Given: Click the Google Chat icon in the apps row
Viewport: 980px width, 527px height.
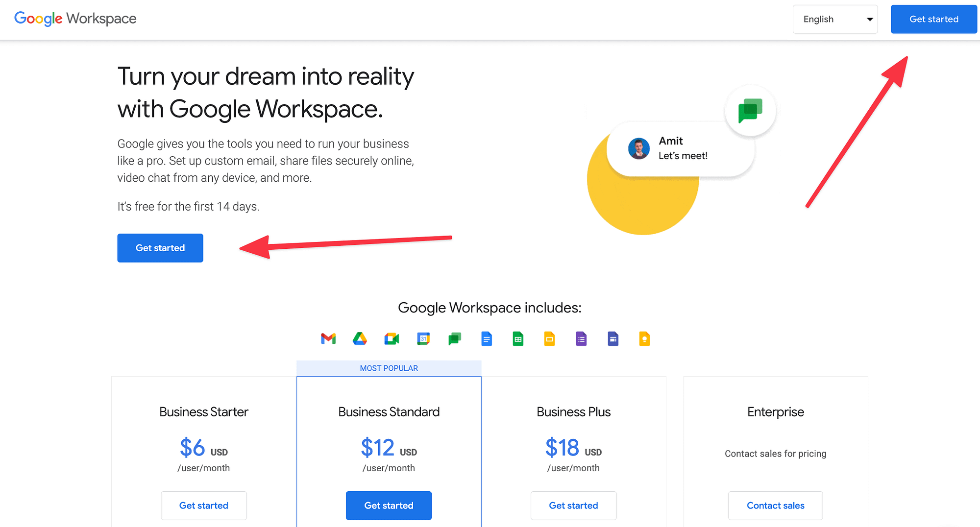Looking at the screenshot, I should pyautogui.click(x=455, y=338).
